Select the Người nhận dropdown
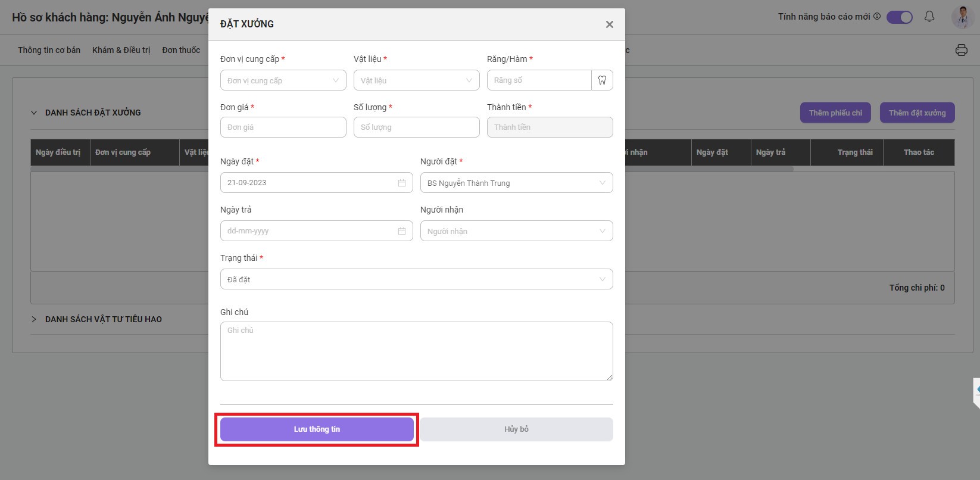This screenshot has width=980, height=480. point(516,231)
